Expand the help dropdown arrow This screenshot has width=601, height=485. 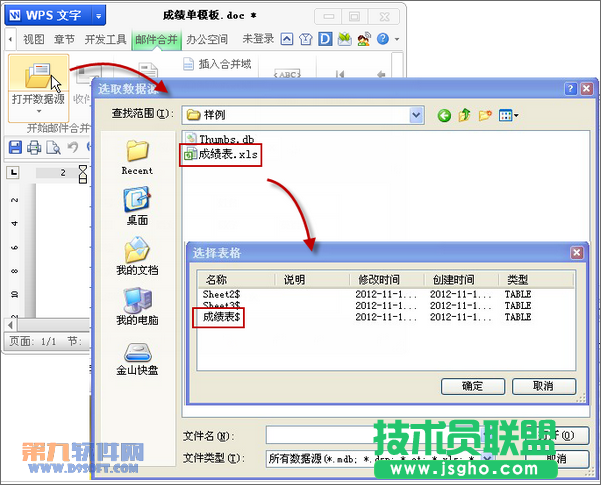point(397,39)
